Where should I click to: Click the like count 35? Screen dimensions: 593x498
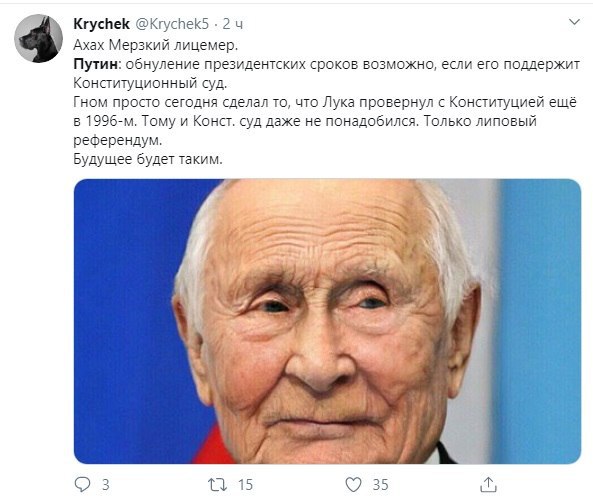[380, 484]
